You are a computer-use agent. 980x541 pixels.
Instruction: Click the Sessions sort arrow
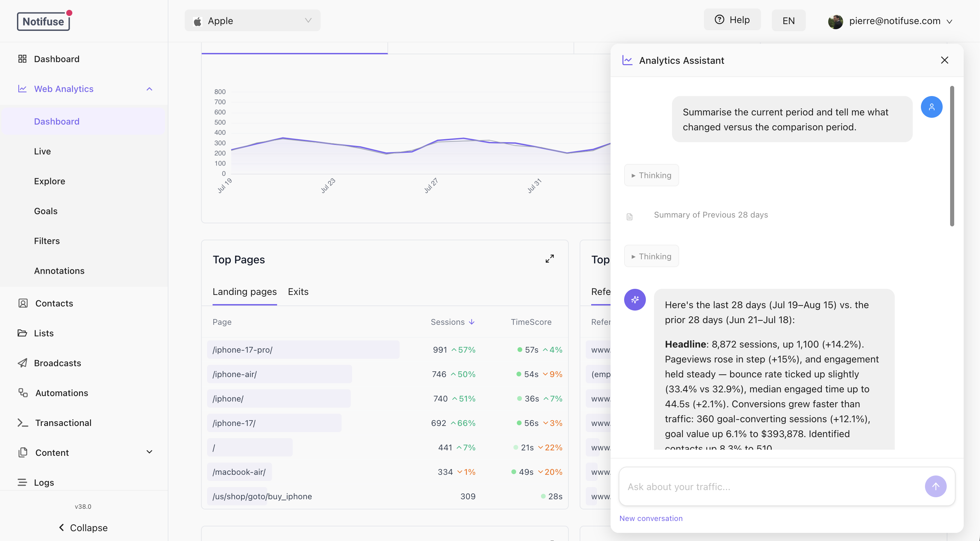coord(472,322)
